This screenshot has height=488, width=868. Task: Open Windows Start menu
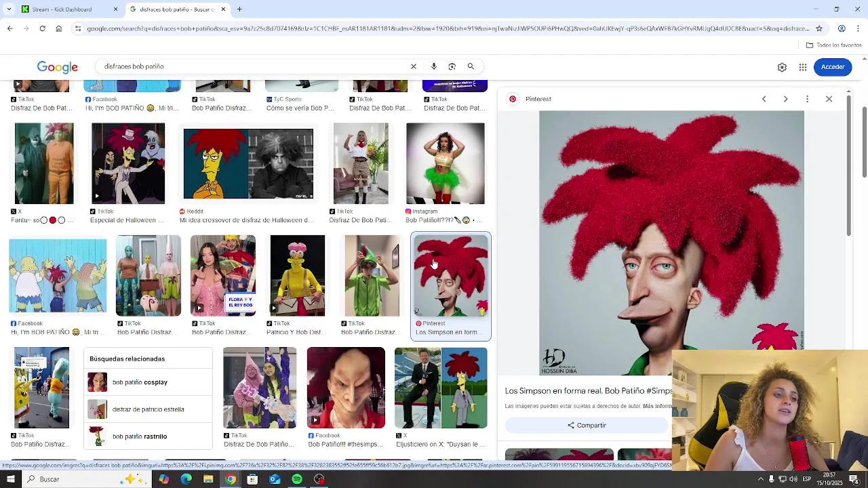click(12, 479)
